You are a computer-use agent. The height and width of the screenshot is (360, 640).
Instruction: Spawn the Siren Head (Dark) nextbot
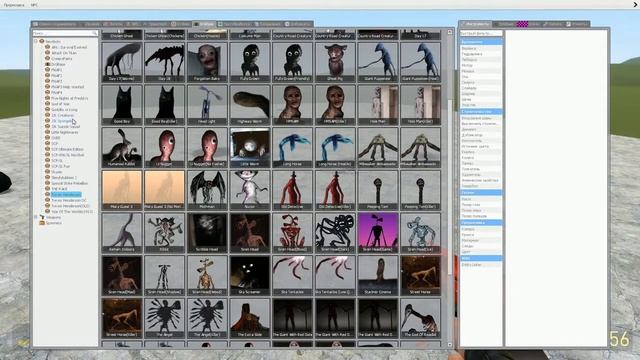click(335, 233)
